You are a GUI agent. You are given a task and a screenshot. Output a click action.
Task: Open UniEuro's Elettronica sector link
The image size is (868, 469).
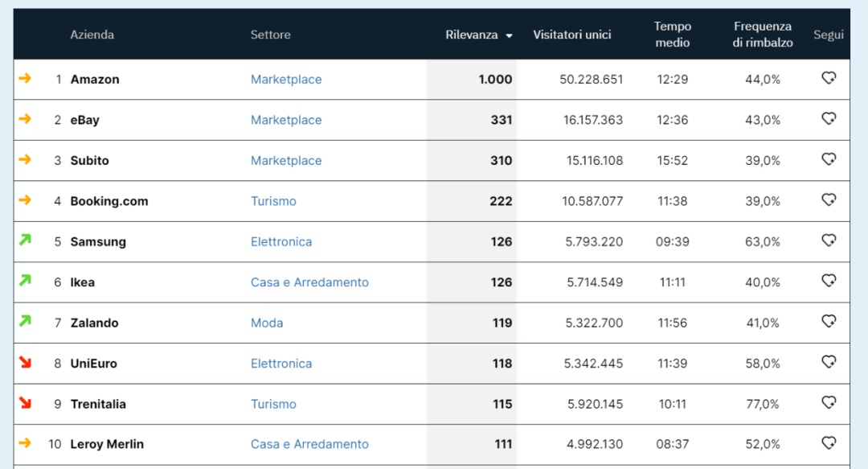click(x=281, y=363)
